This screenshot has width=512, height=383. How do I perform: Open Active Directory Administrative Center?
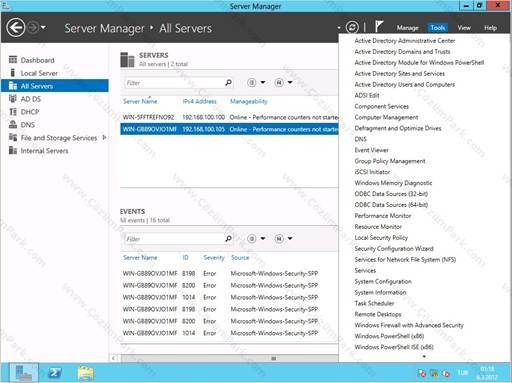click(405, 41)
